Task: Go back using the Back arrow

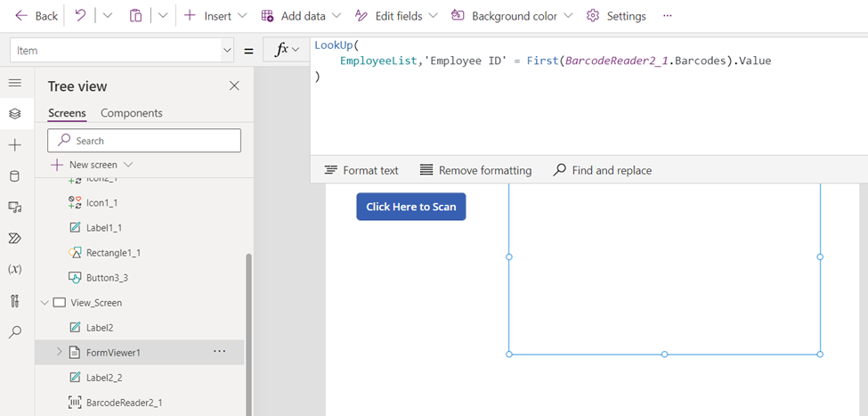Action: [x=36, y=16]
